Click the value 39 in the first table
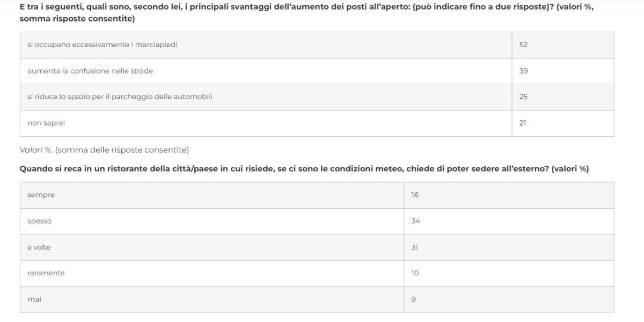 [523, 71]
